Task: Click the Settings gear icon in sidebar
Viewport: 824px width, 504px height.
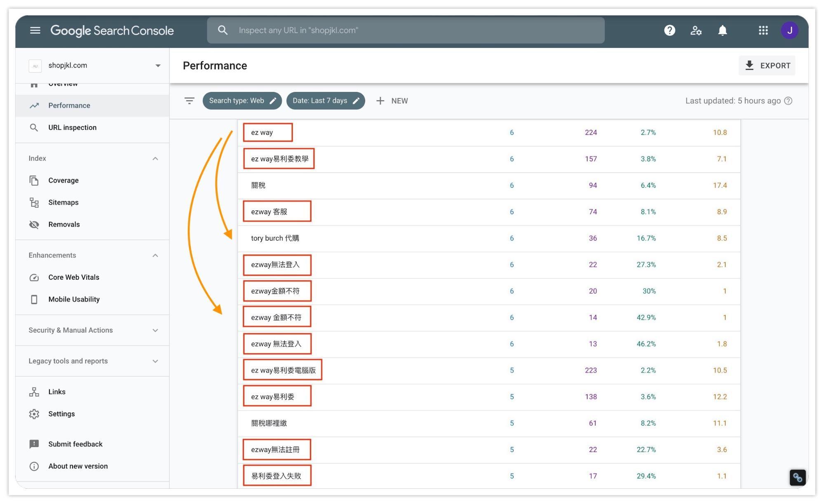Action: (34, 414)
